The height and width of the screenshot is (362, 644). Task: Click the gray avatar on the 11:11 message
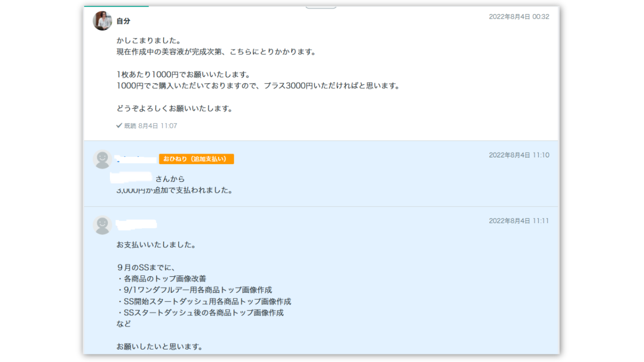click(x=102, y=224)
